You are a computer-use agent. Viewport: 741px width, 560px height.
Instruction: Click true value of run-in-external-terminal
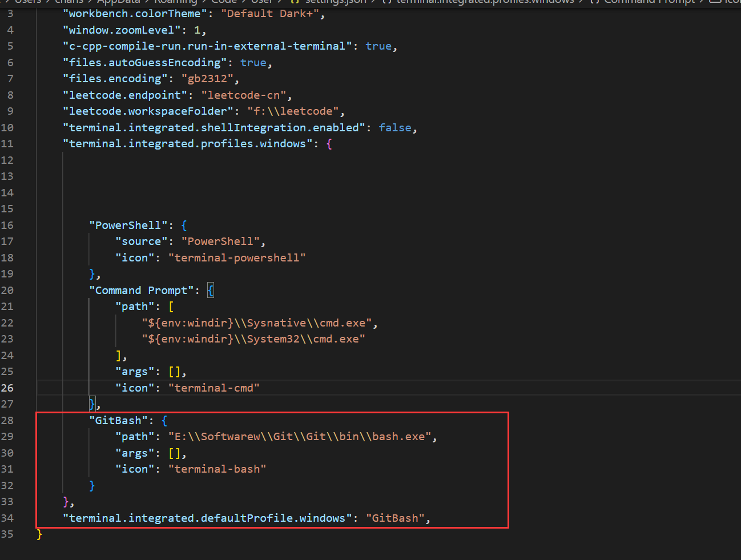click(x=378, y=46)
